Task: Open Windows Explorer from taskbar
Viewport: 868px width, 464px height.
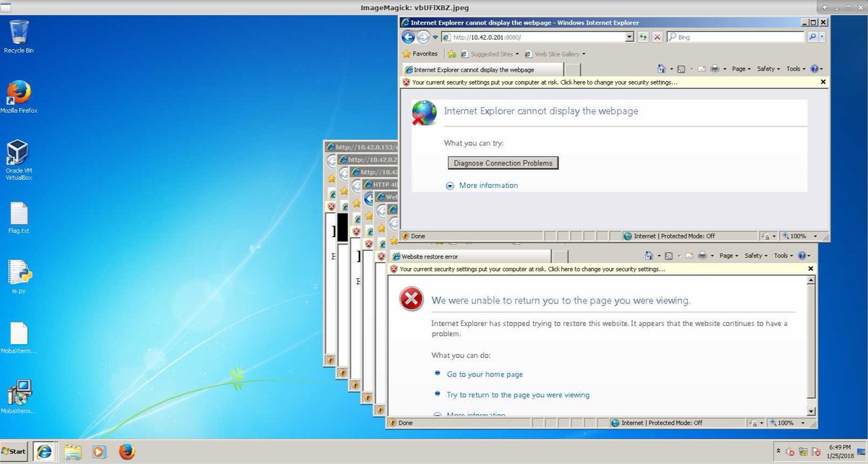Action: point(73,452)
